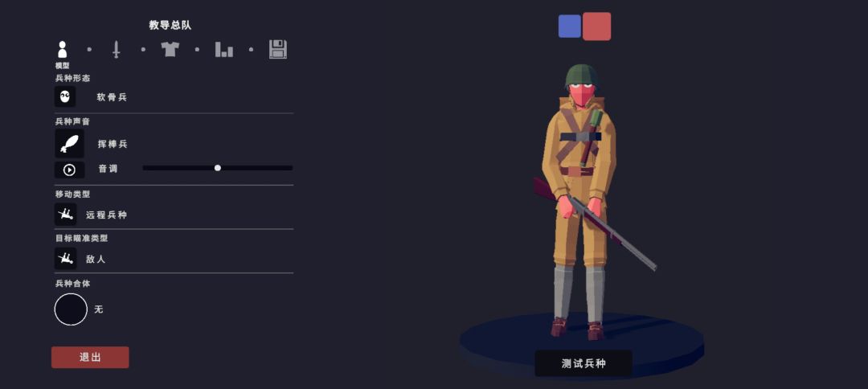Play the voice pitch preview
Image resolution: width=868 pixels, height=389 pixels.
[70, 170]
